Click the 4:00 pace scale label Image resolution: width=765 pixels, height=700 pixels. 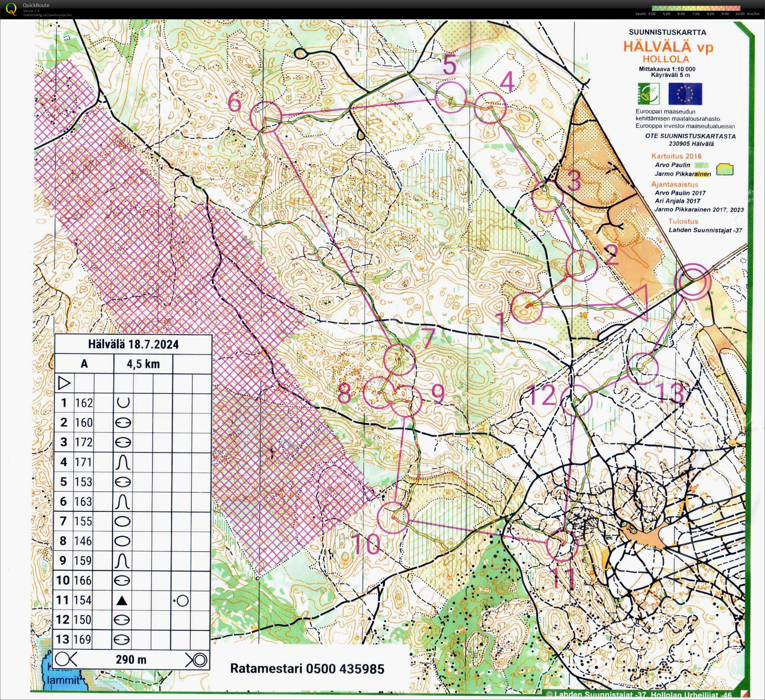point(651,14)
